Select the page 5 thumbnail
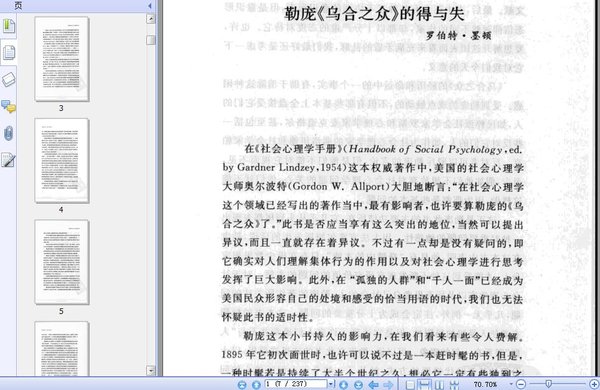This screenshot has height=390, width=600. coord(62,262)
